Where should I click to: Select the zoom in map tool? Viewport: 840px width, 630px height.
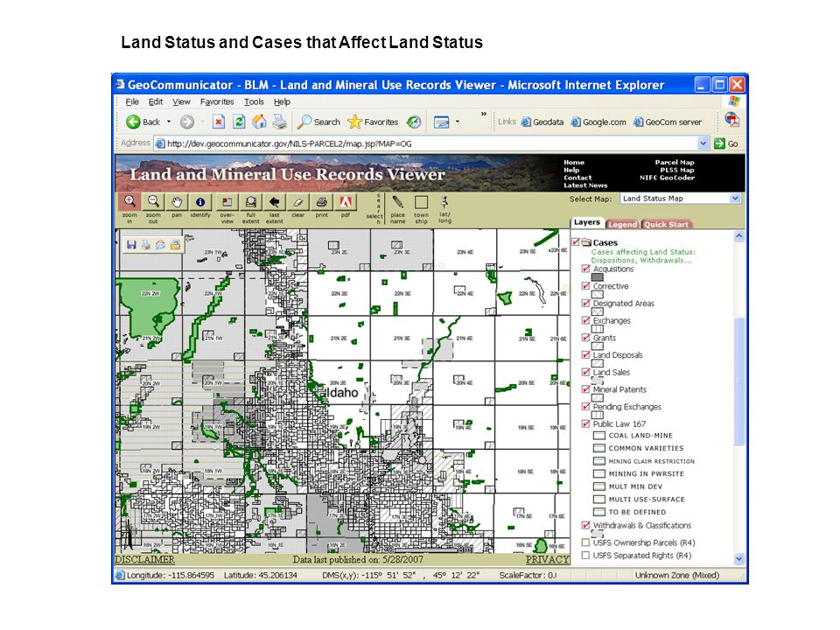coord(129,202)
